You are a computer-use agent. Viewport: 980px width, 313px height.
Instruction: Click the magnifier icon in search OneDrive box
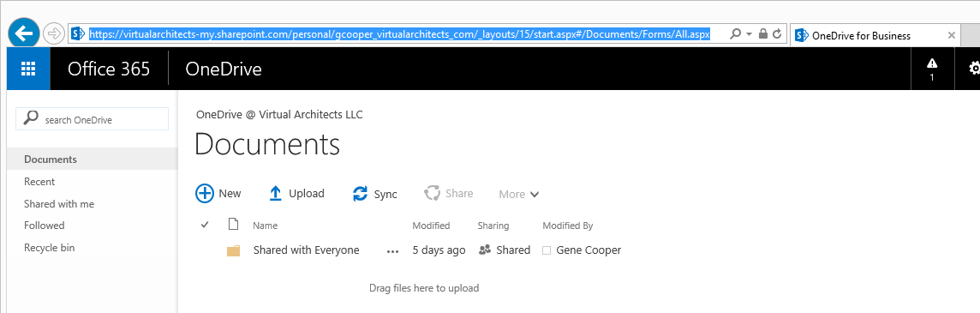pyautogui.click(x=31, y=118)
